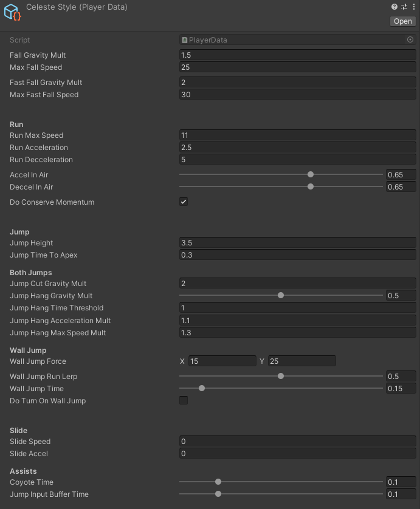The width and height of the screenshot is (420, 509).
Task: Click the Wall Jump Force X field
Action: (222, 361)
